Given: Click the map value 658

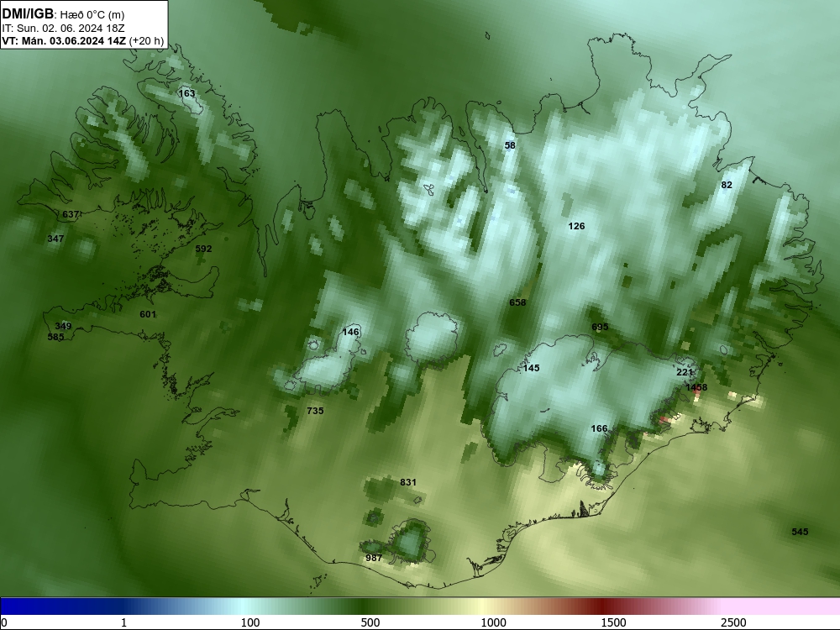Looking at the screenshot, I should click(517, 302).
